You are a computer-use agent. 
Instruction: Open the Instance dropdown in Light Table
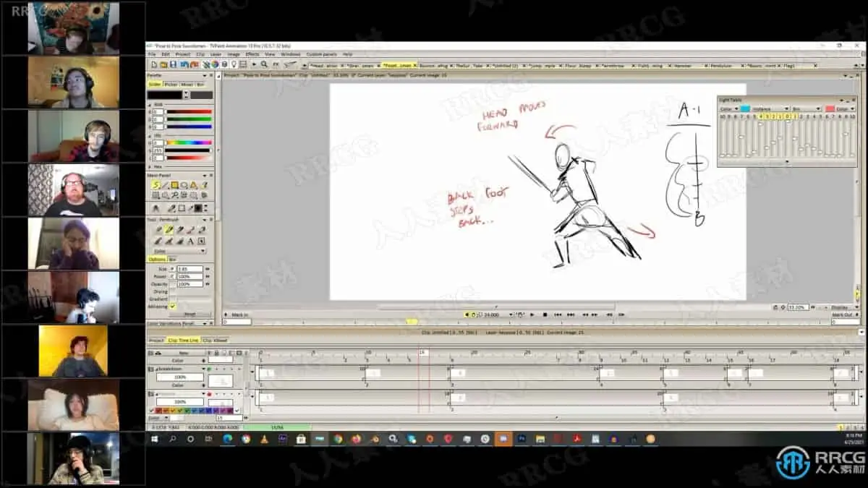pos(770,109)
